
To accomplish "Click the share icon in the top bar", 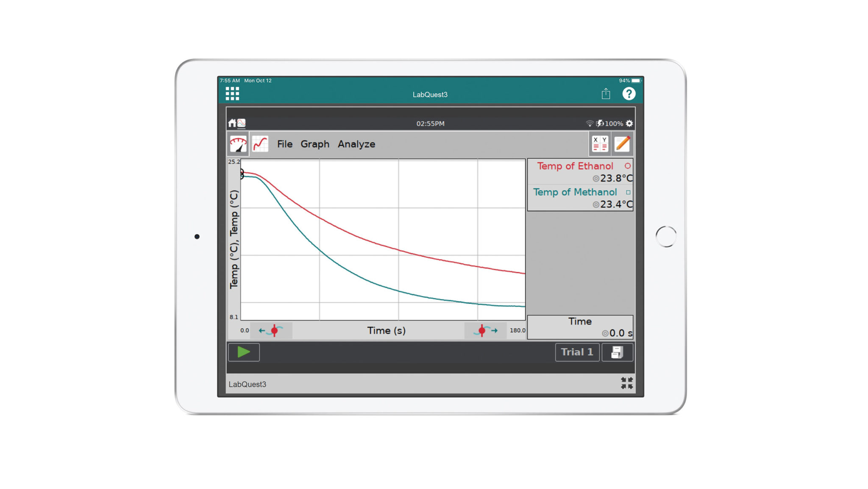I will (605, 93).
